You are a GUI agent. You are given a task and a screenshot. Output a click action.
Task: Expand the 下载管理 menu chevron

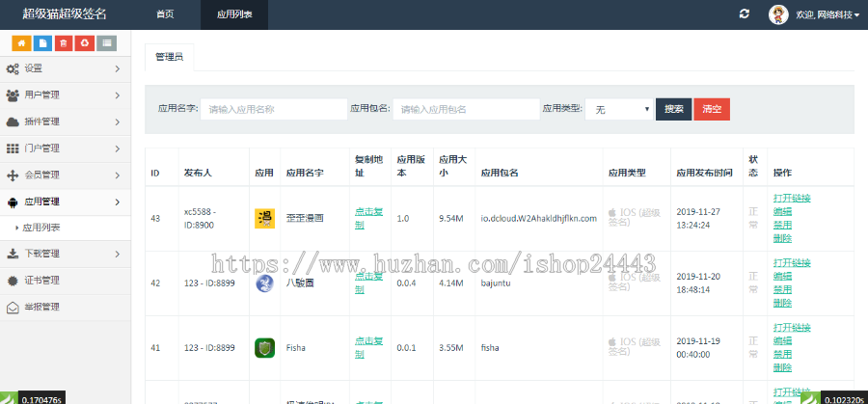[x=118, y=254]
